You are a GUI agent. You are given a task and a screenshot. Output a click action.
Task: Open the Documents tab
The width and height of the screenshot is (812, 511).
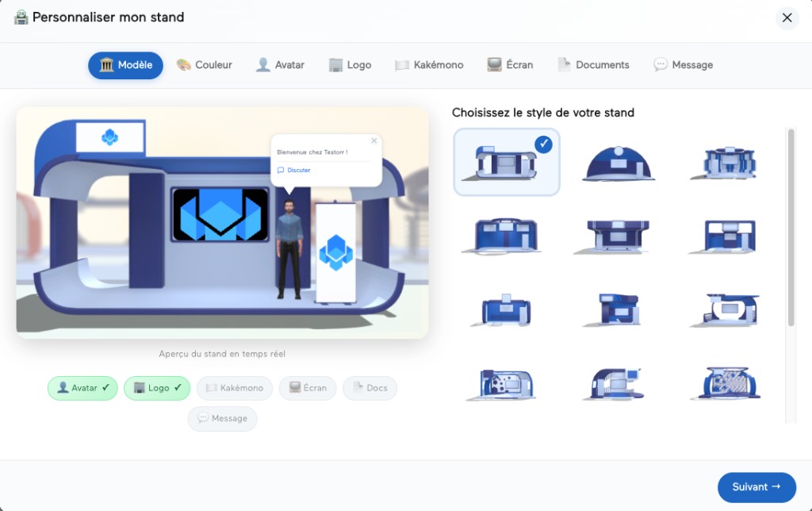pyautogui.click(x=593, y=65)
